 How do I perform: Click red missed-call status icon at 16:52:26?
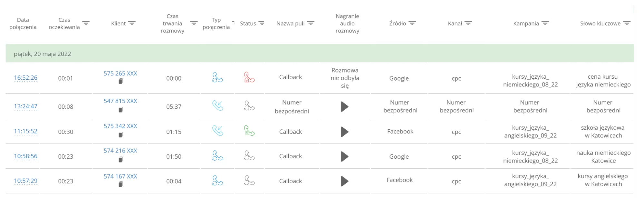coord(249,78)
